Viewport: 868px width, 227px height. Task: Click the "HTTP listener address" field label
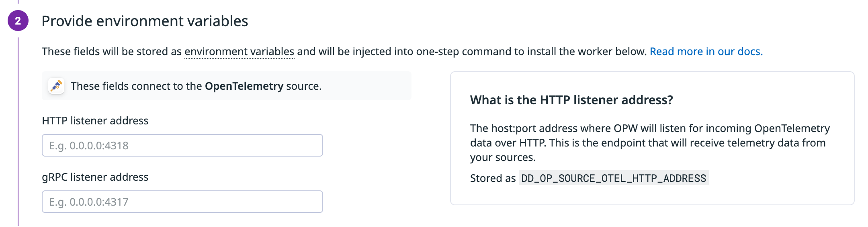(95, 121)
